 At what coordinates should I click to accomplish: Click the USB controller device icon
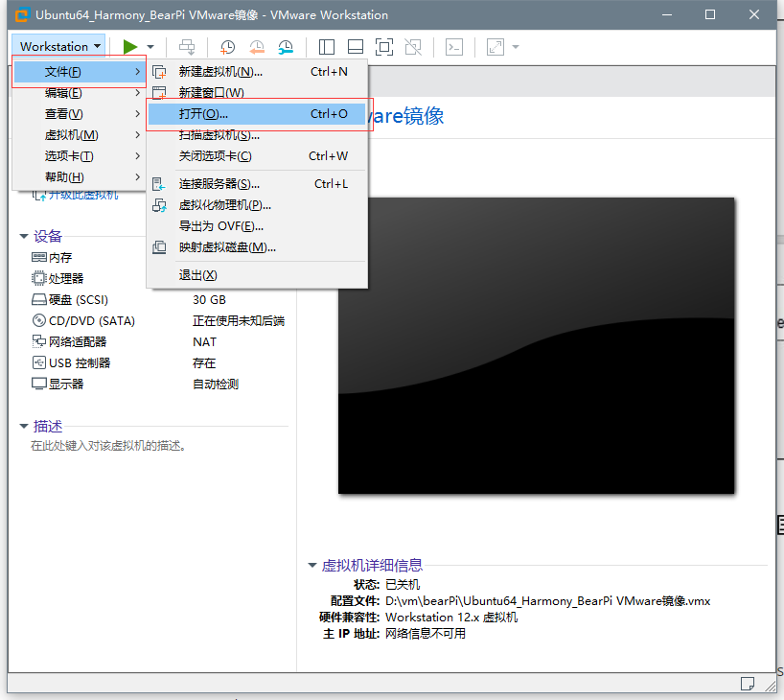(39, 362)
